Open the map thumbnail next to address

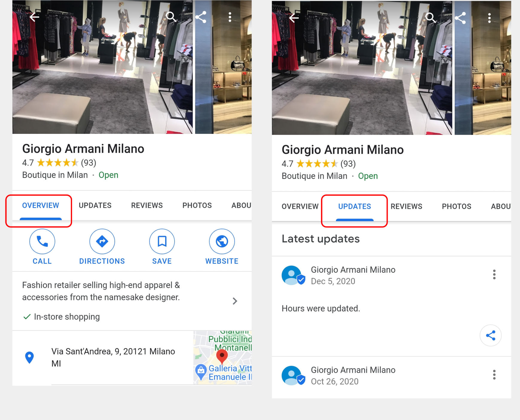coord(222,358)
